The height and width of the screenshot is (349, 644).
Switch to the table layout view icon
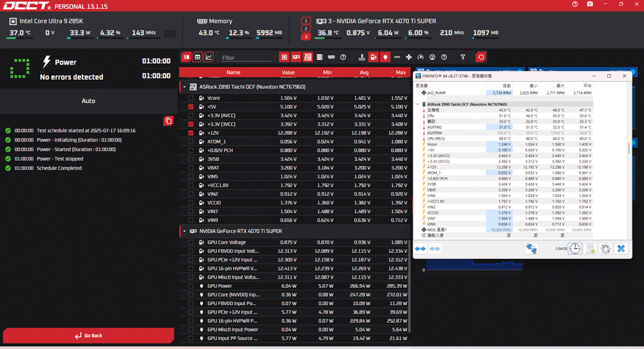coord(198,57)
